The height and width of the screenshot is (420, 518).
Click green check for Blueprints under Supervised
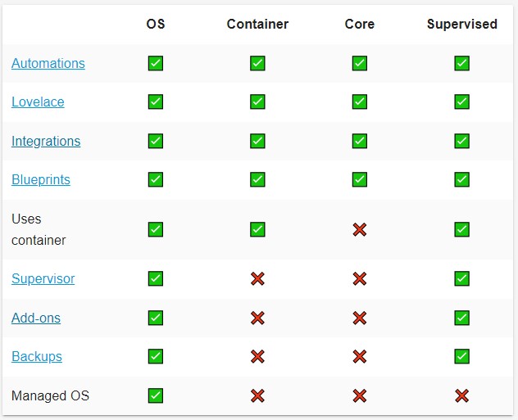[461, 179]
